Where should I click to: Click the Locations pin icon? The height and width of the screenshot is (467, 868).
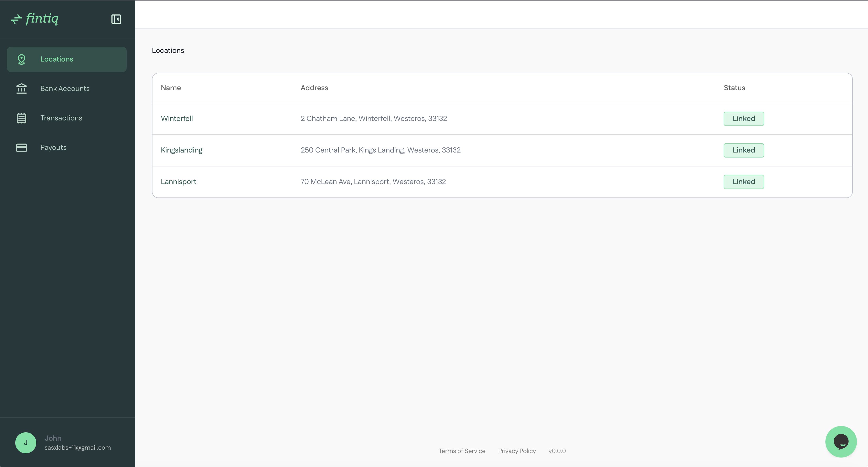click(22, 59)
